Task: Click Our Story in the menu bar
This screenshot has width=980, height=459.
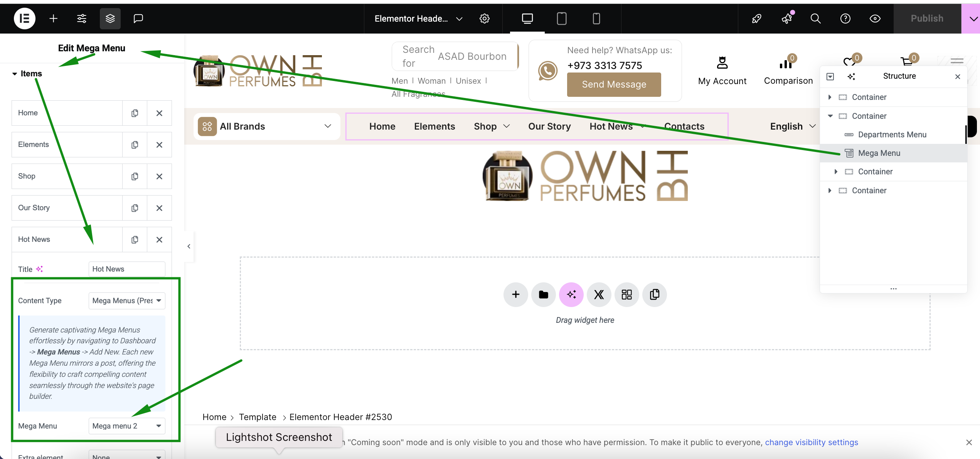Action: coord(549,126)
